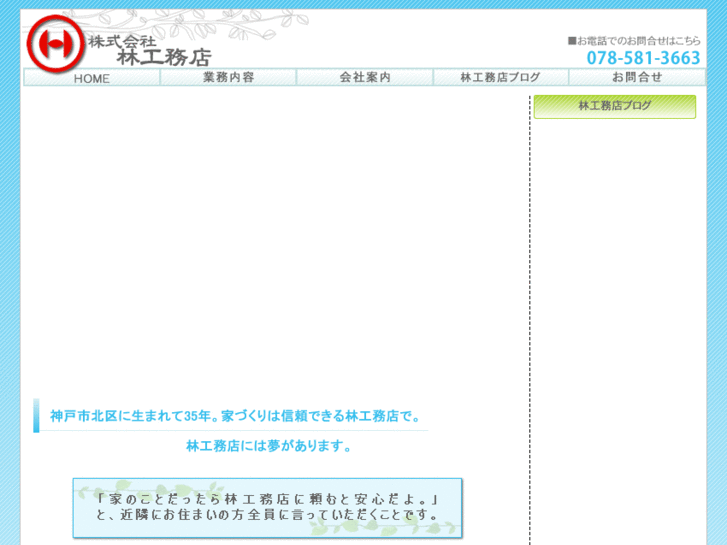Open the 業務内容 navigation tab
This screenshot has width=727, height=545.
tap(228, 77)
